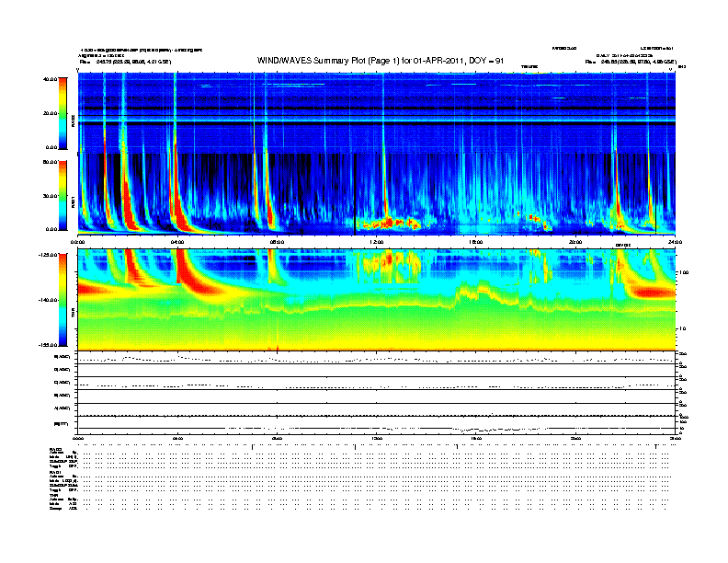728x563 pixels.
Task: Click the 100 label on TNR right axis
Action: click(683, 272)
